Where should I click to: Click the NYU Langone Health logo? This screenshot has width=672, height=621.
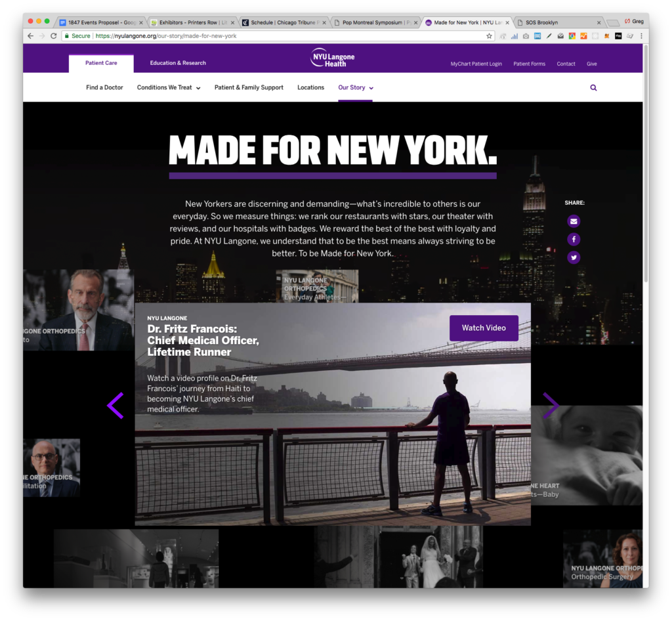[x=333, y=58]
